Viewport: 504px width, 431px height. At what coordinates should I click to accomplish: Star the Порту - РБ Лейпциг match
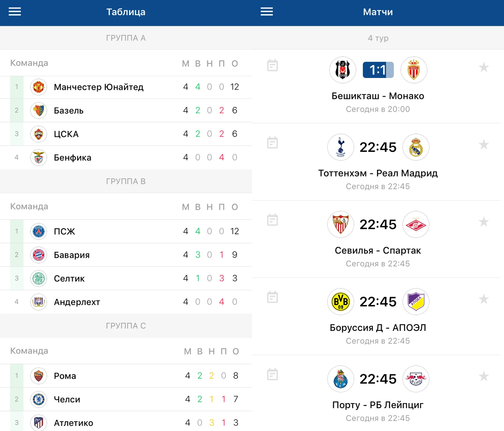484,376
